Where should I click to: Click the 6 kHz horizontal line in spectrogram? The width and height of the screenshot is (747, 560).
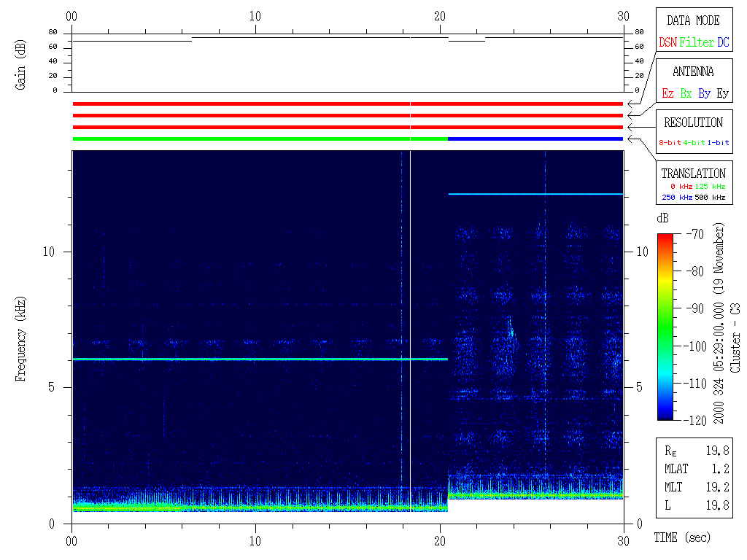[255, 359]
